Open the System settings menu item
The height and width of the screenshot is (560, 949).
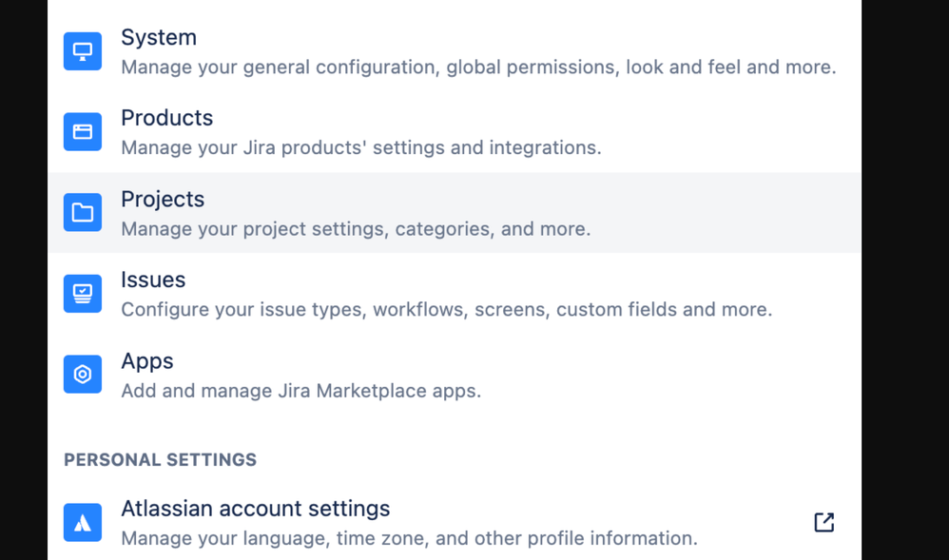[159, 37]
